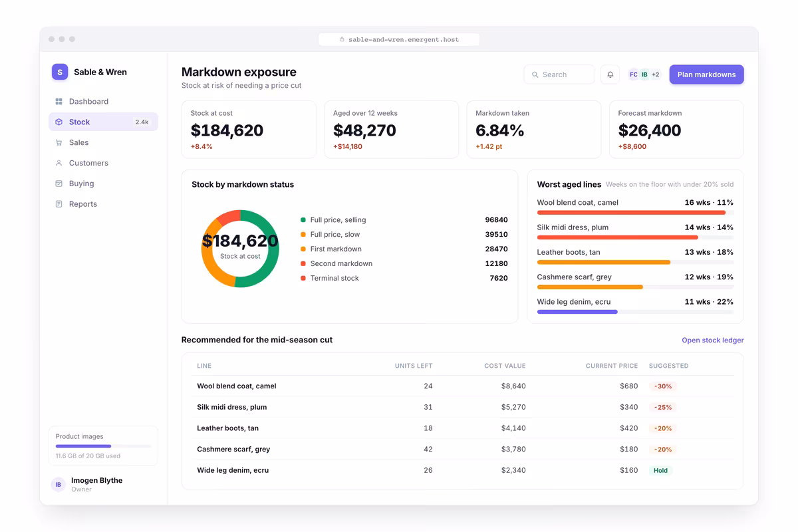Click the LINE column header
This screenshot has height=532, width=798.
[204, 366]
